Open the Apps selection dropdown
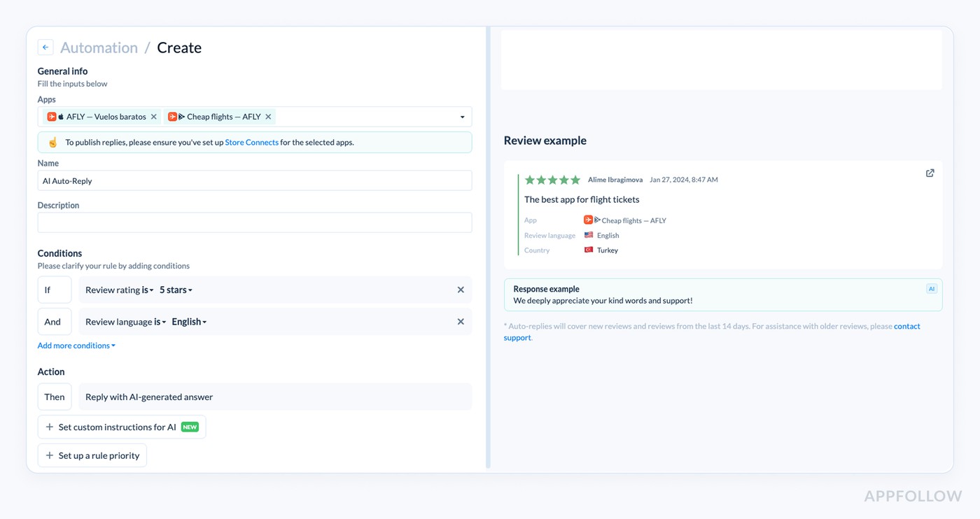 pos(461,116)
